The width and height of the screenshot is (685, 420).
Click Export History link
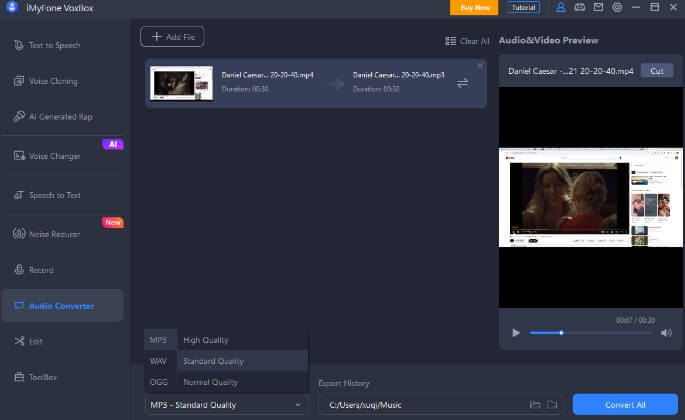pos(344,383)
